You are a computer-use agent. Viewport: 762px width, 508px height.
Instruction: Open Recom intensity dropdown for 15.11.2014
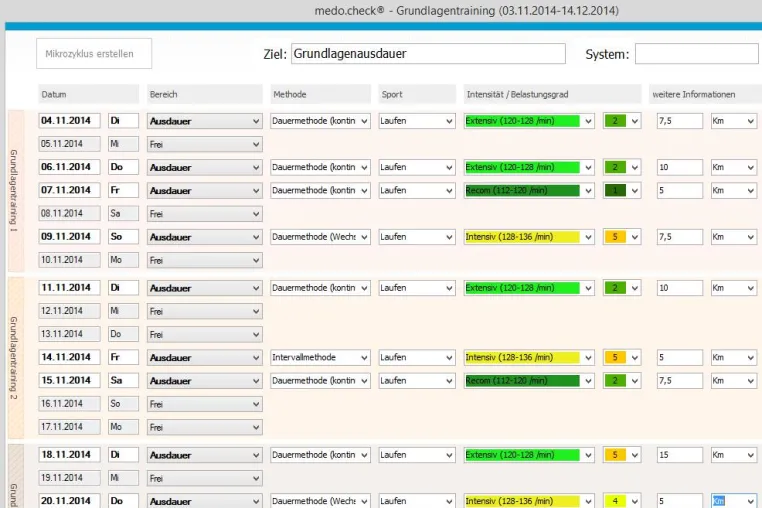coord(529,381)
